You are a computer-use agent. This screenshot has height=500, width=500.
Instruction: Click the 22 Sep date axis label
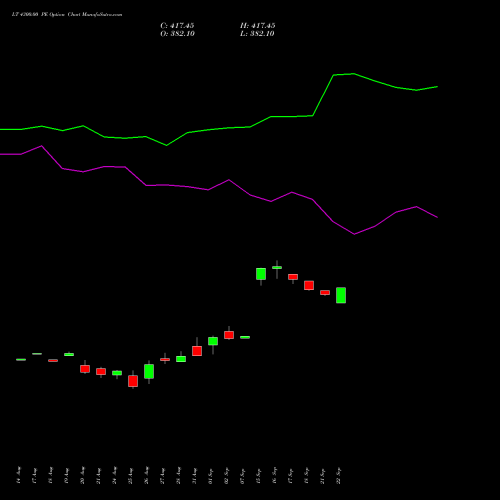pyautogui.click(x=339, y=476)
